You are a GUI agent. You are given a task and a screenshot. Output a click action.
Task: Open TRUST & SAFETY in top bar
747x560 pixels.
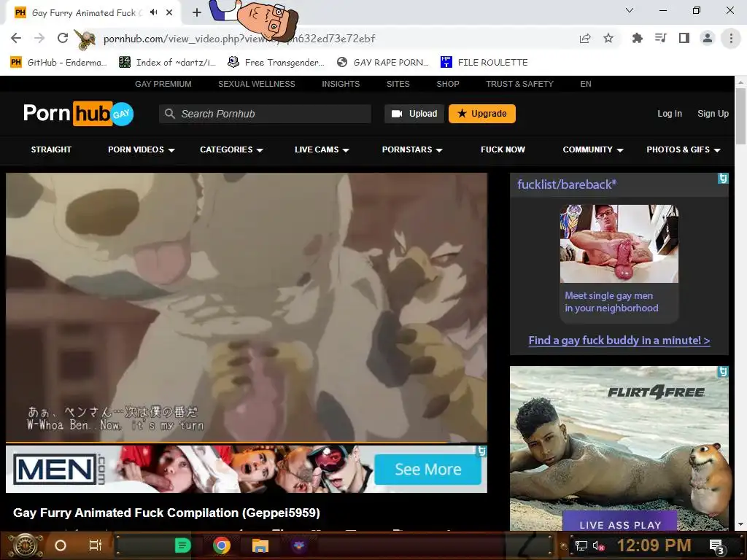click(519, 84)
